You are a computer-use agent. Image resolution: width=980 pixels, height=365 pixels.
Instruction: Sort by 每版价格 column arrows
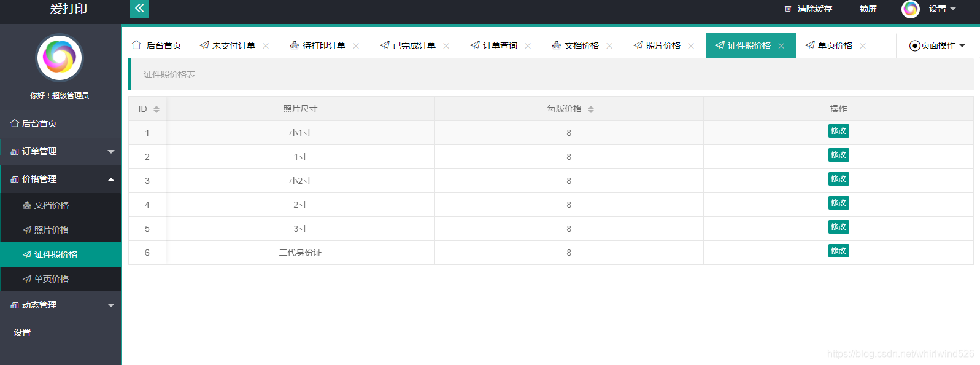(591, 109)
